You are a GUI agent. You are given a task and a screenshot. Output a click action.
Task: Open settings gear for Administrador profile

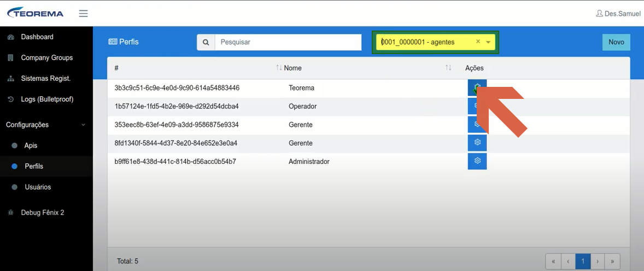tap(477, 161)
